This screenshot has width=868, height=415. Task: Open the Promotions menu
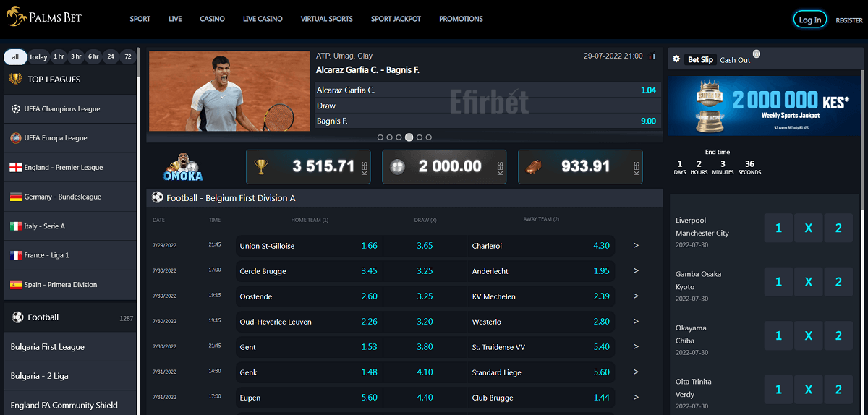(x=461, y=19)
